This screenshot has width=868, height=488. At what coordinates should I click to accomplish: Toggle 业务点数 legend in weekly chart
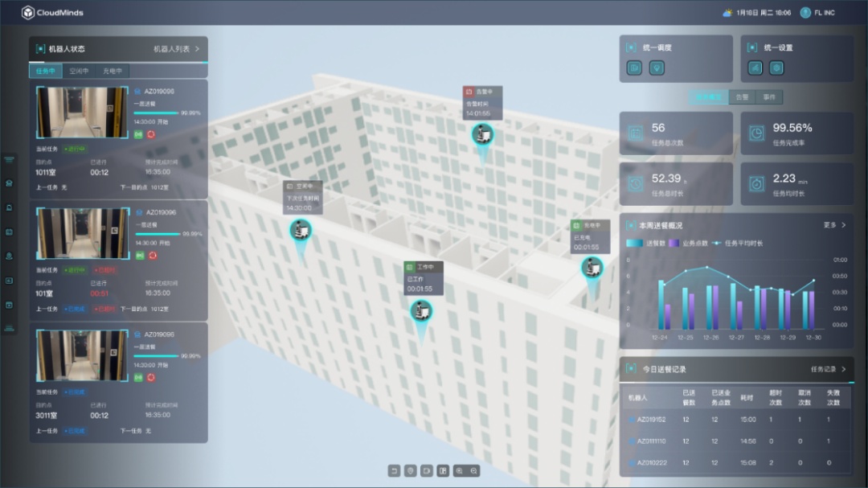[x=688, y=243]
